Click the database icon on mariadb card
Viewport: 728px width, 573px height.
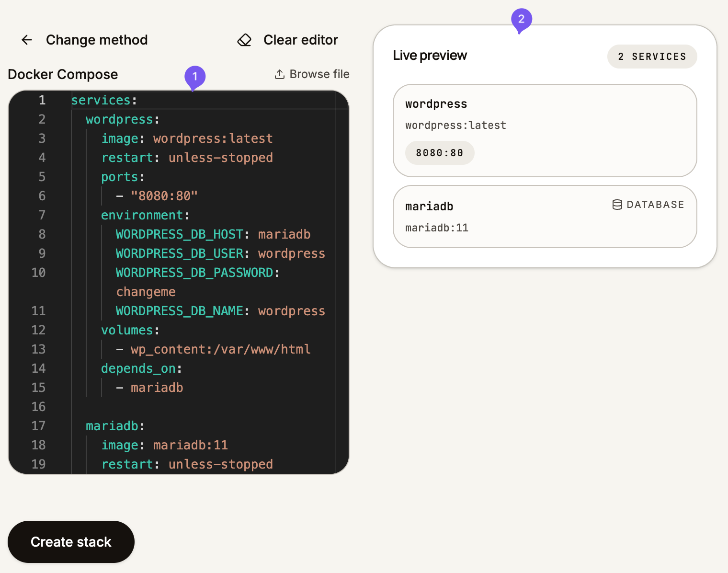(617, 205)
